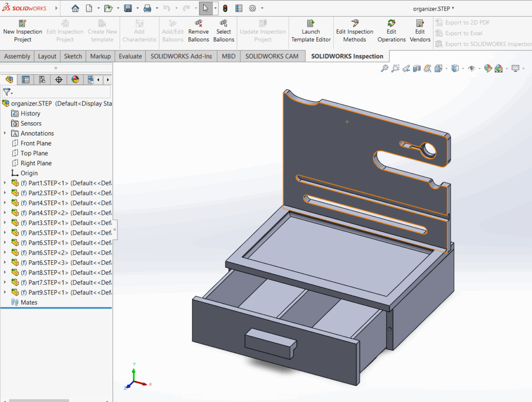Open View Settings monitor icon

[515, 69]
